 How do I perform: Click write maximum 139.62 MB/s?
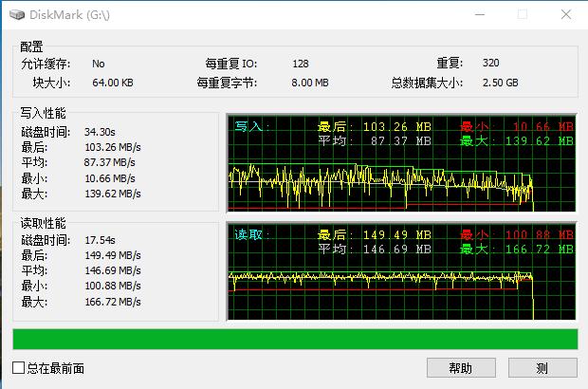tap(113, 194)
